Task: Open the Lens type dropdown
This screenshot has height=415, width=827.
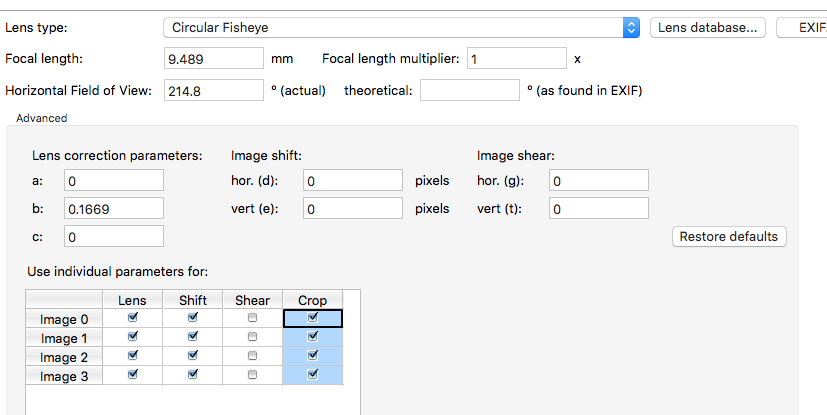Action: (x=401, y=27)
